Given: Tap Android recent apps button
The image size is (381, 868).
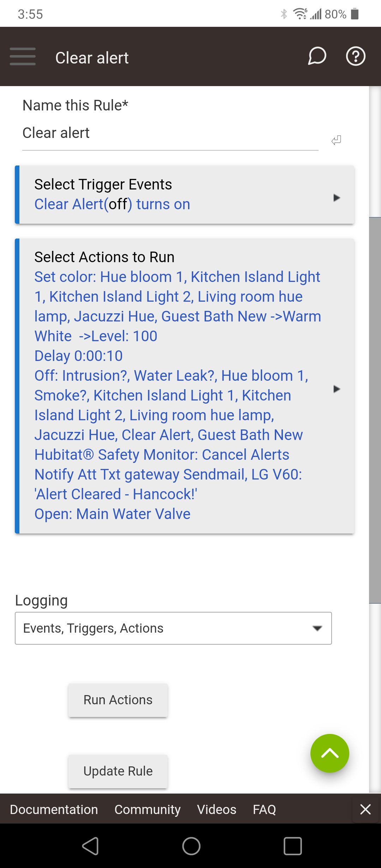Looking at the screenshot, I should (292, 846).
